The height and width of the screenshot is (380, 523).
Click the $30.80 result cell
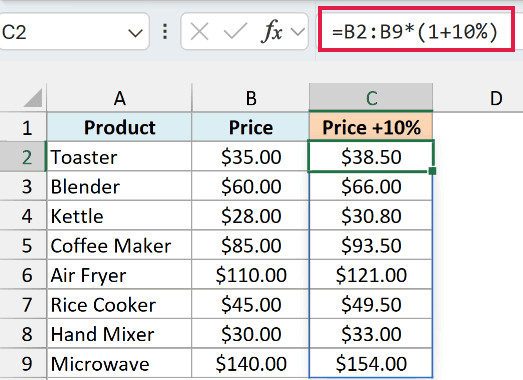tap(371, 216)
